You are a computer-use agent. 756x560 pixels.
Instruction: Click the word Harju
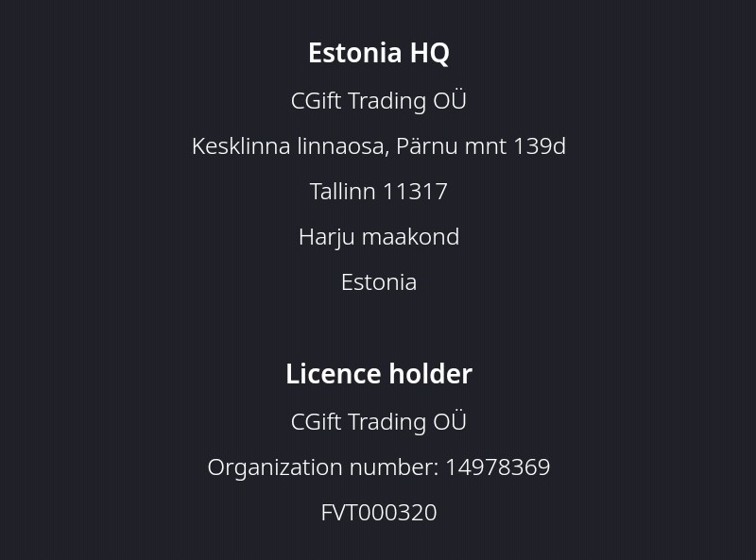[323, 237]
